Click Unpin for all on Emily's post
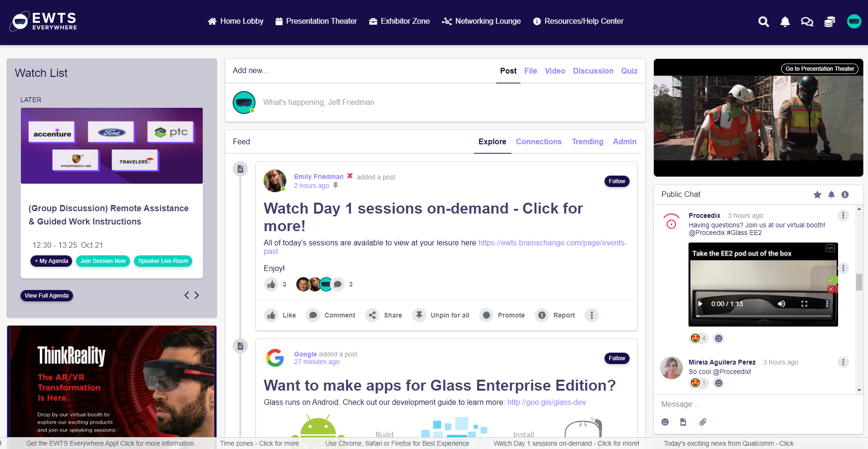This screenshot has height=449, width=868. tap(441, 315)
